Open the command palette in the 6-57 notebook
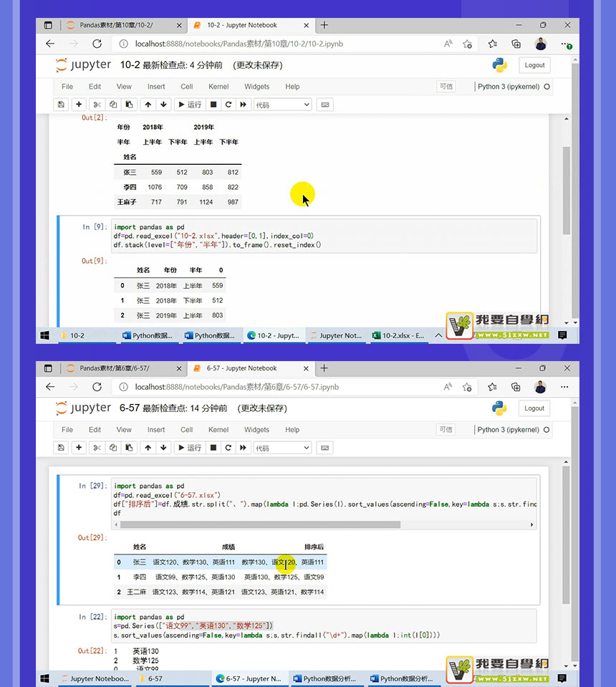The image size is (616, 687). [x=325, y=448]
